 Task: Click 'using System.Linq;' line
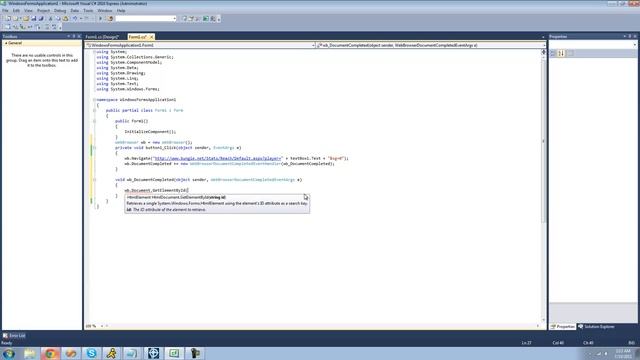(118, 78)
